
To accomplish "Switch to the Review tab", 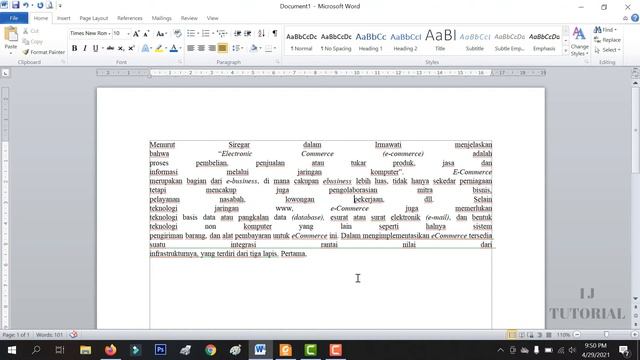I will coord(189,18).
